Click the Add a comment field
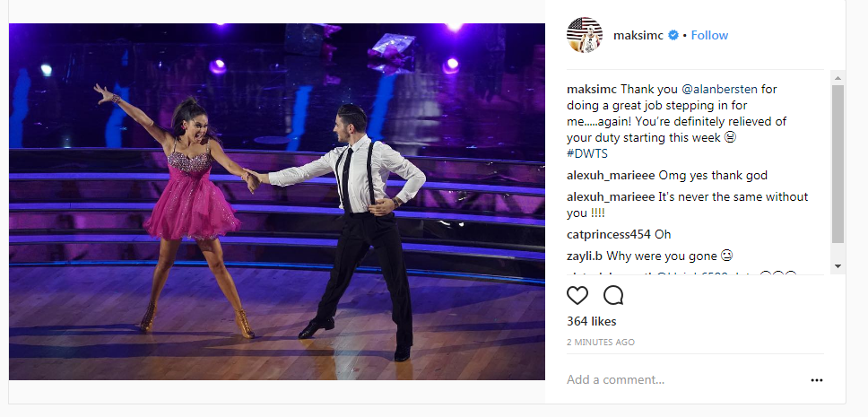This screenshot has height=417, width=868. click(x=683, y=380)
